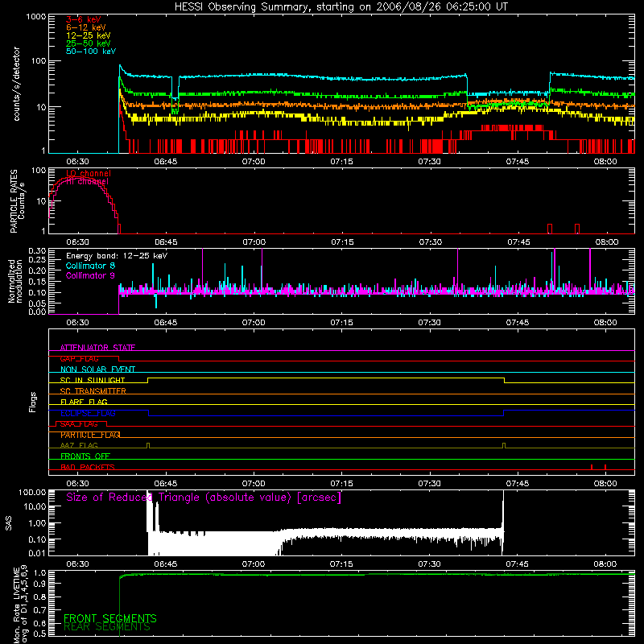Click the 1000 tick label on counts axis
The image size is (644, 644).
35,17
